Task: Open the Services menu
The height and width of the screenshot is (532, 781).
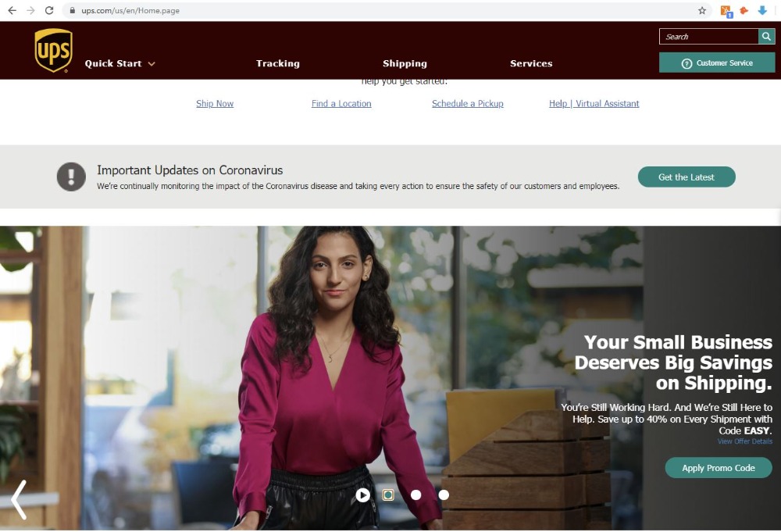Action: pos(531,63)
